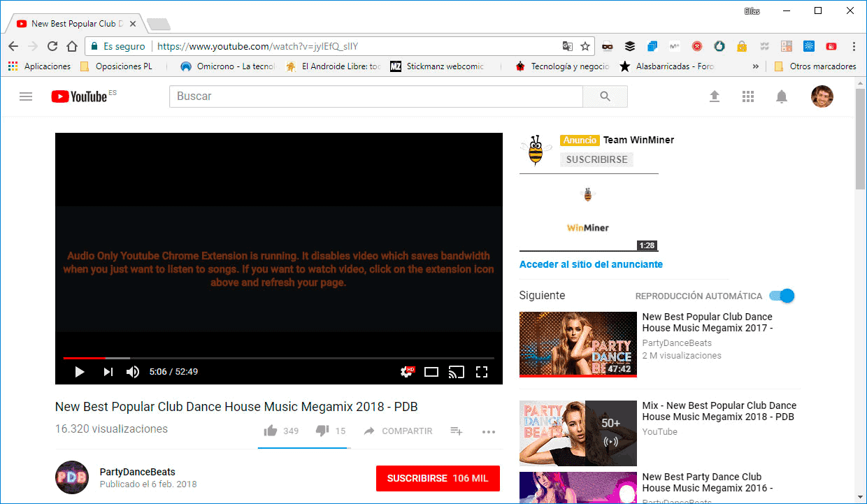This screenshot has height=504, width=867.
Task: Click the address bar URL
Action: 257,46
